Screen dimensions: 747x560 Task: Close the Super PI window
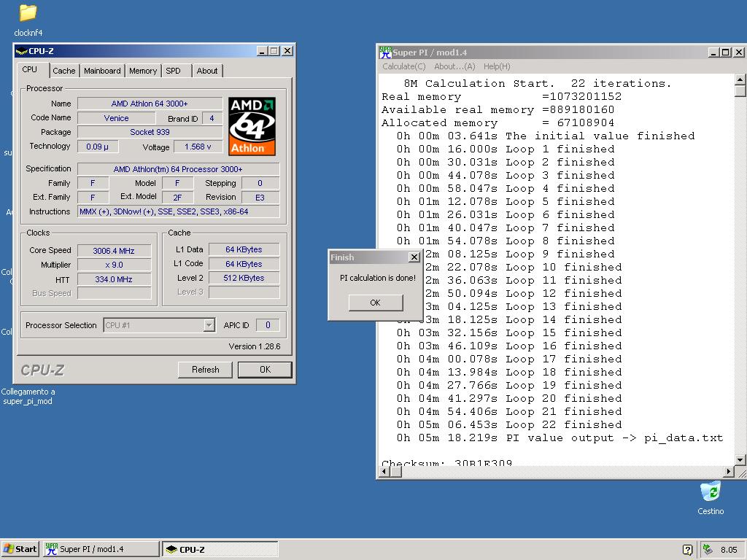(x=738, y=52)
